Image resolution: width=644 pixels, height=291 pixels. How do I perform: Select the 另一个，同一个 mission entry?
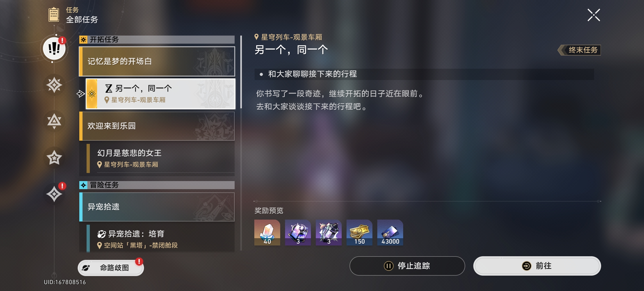point(160,94)
